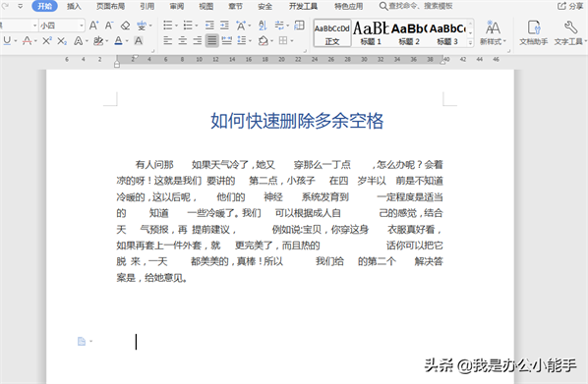
Task: Expand the styles gallery more arrow
Action: click(470, 43)
